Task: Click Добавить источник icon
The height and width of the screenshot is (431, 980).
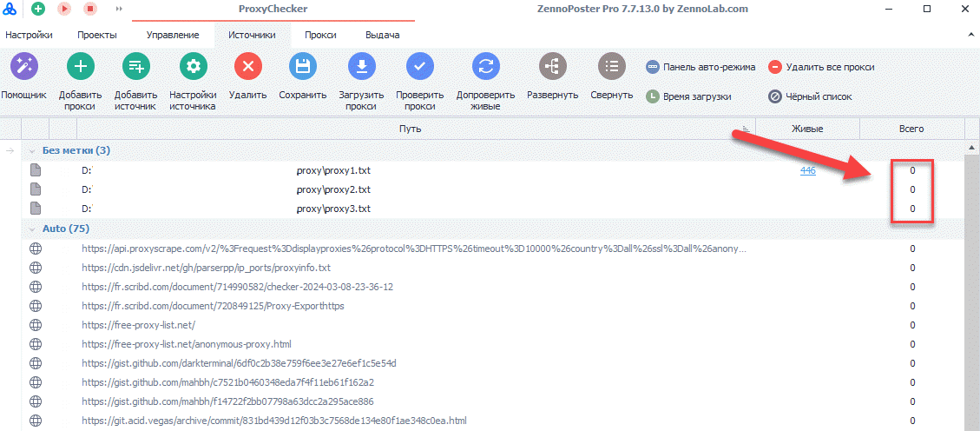Action: coord(135,66)
